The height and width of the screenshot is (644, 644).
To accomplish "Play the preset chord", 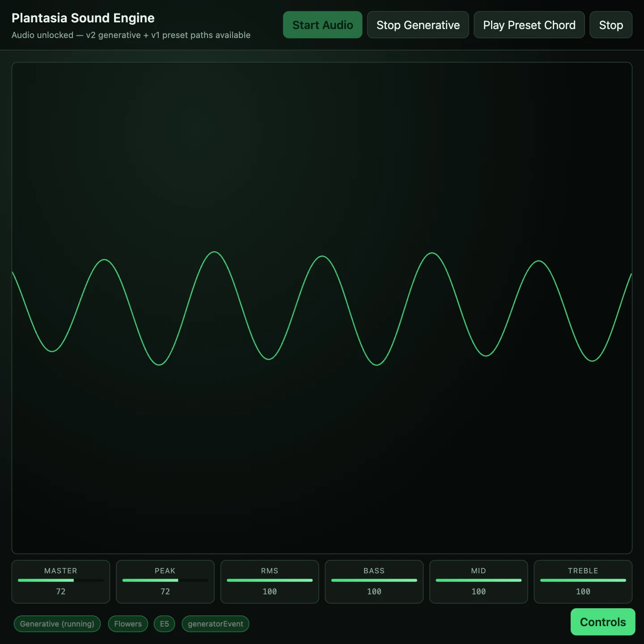I will pyautogui.click(x=529, y=25).
